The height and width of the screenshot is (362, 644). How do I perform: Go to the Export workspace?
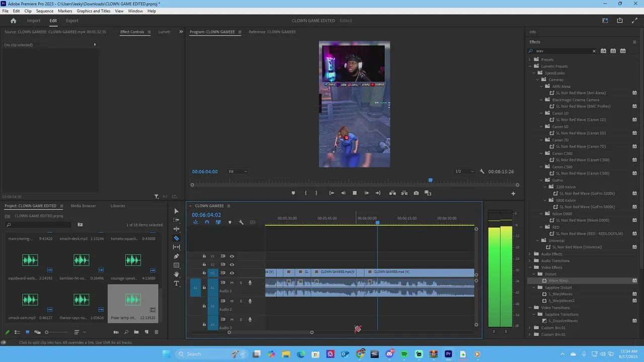tap(72, 21)
